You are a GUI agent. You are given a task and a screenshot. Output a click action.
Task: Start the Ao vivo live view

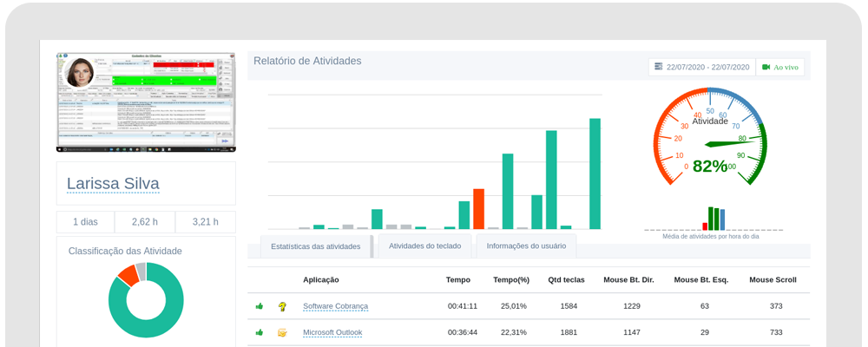point(780,67)
